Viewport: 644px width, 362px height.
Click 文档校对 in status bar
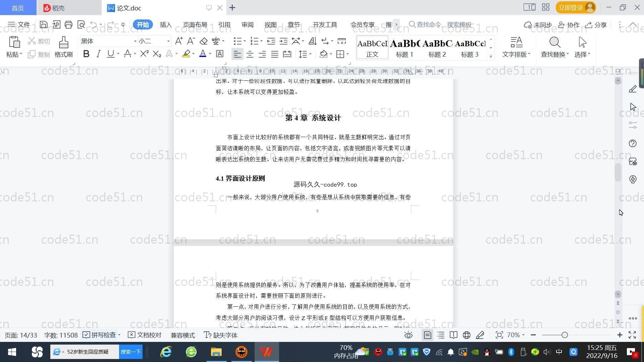[x=145, y=335]
